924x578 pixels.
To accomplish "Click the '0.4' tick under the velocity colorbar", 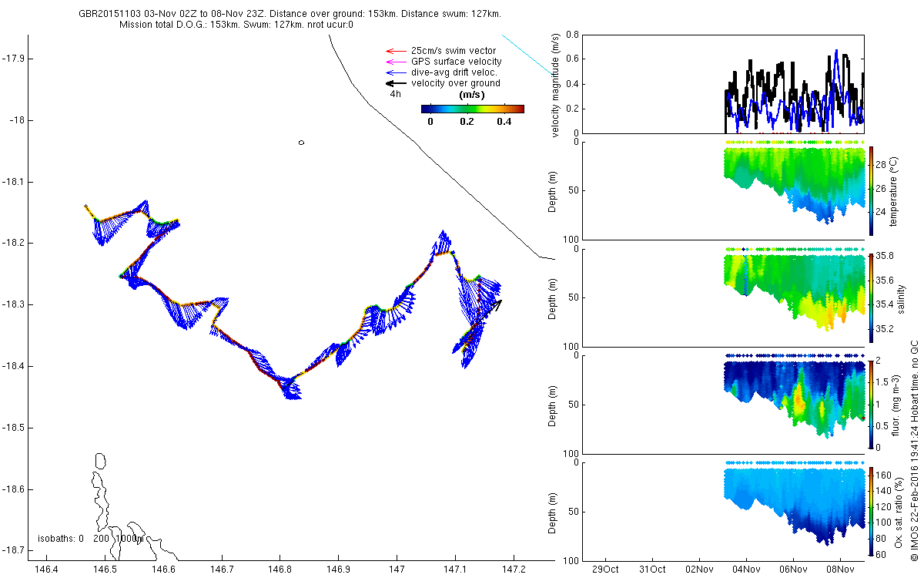I will (x=504, y=121).
